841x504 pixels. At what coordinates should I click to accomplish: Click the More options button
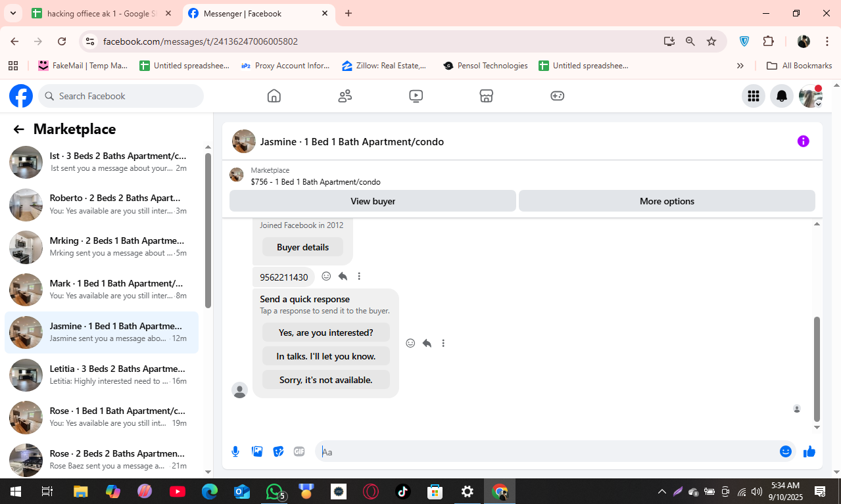pyautogui.click(x=667, y=201)
